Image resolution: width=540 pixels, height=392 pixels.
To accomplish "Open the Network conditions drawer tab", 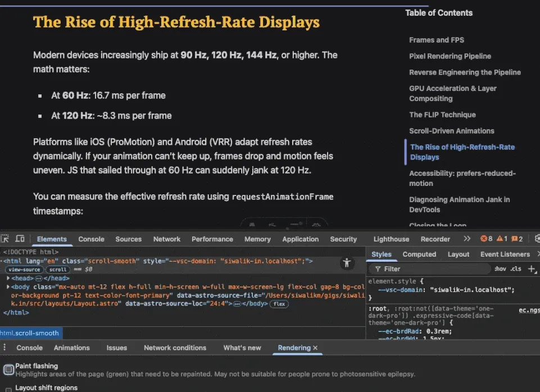I will point(175,348).
